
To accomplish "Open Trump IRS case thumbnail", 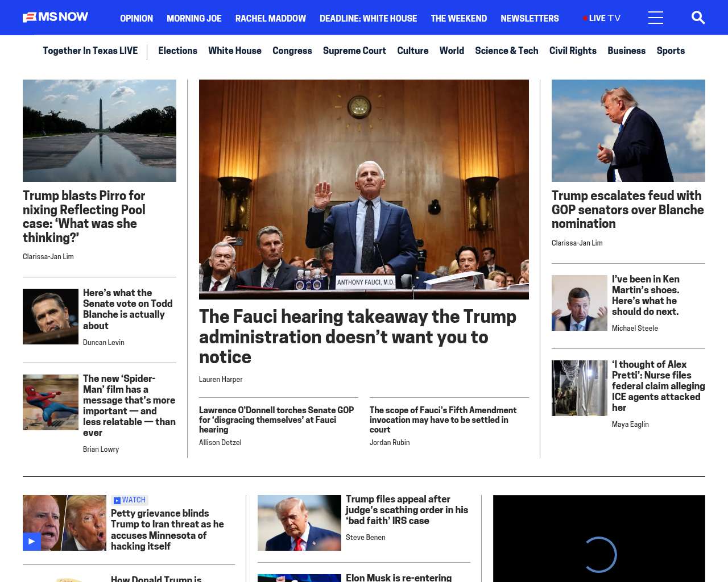I will pyautogui.click(x=299, y=523).
